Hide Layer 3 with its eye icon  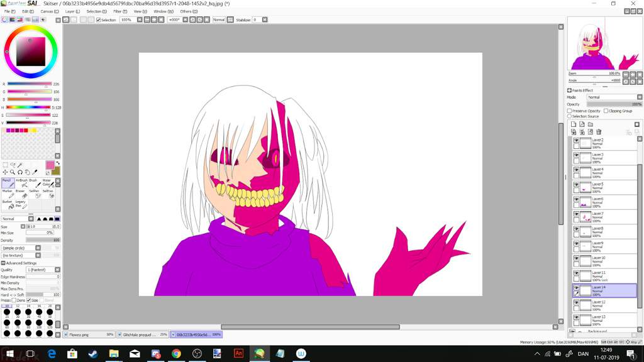pyautogui.click(x=576, y=155)
